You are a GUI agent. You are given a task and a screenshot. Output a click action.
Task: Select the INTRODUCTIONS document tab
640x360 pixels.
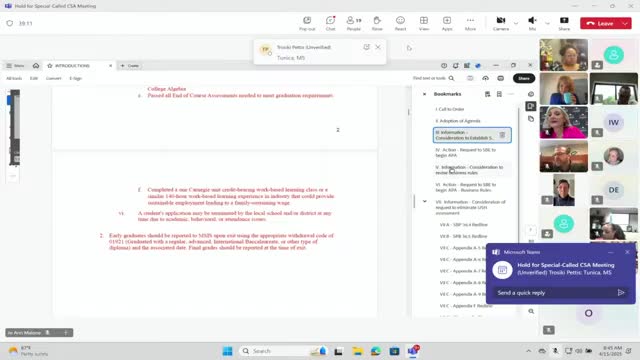point(73,66)
